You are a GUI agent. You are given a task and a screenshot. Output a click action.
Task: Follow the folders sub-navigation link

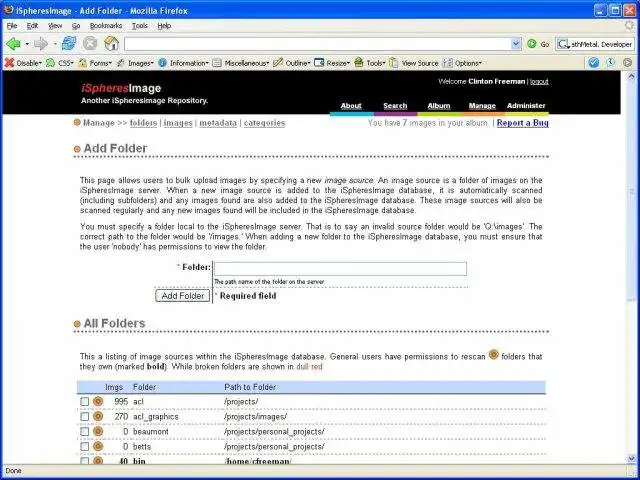[x=143, y=123]
